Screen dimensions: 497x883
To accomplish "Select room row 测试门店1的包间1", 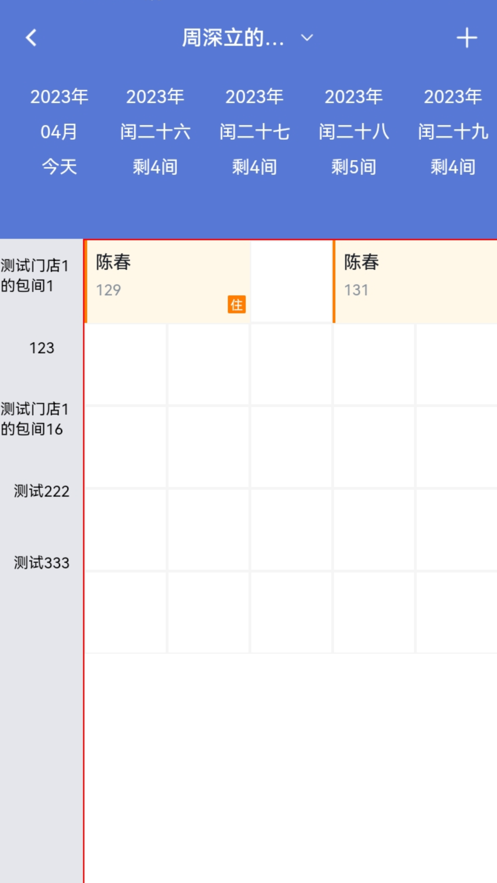I will [35, 276].
